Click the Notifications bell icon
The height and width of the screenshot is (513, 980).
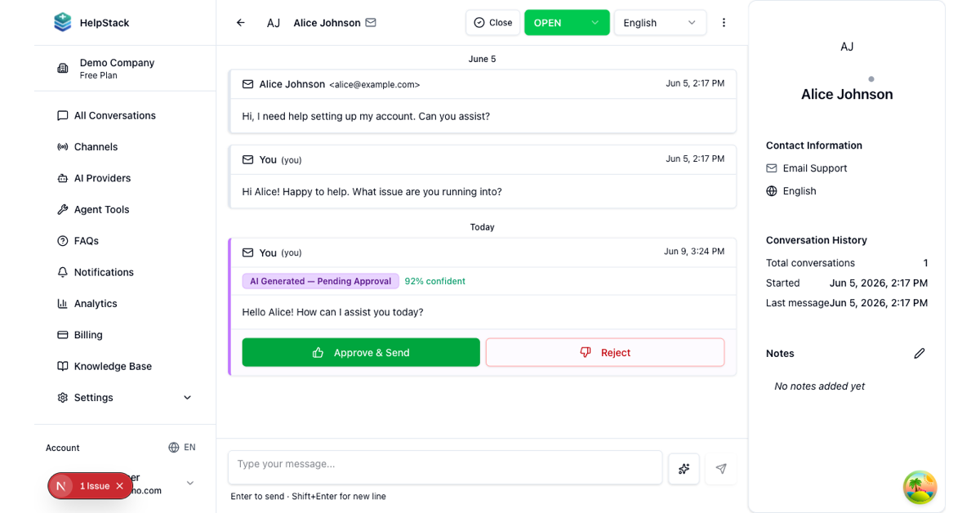coord(63,272)
